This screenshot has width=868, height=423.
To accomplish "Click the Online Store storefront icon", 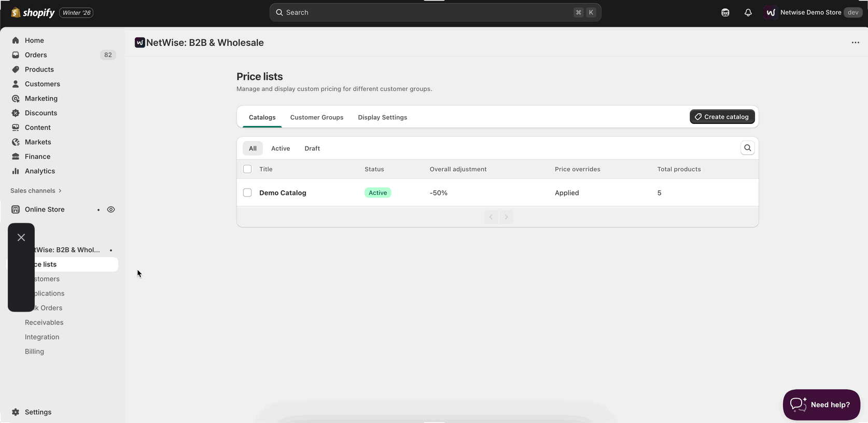I will click(16, 209).
